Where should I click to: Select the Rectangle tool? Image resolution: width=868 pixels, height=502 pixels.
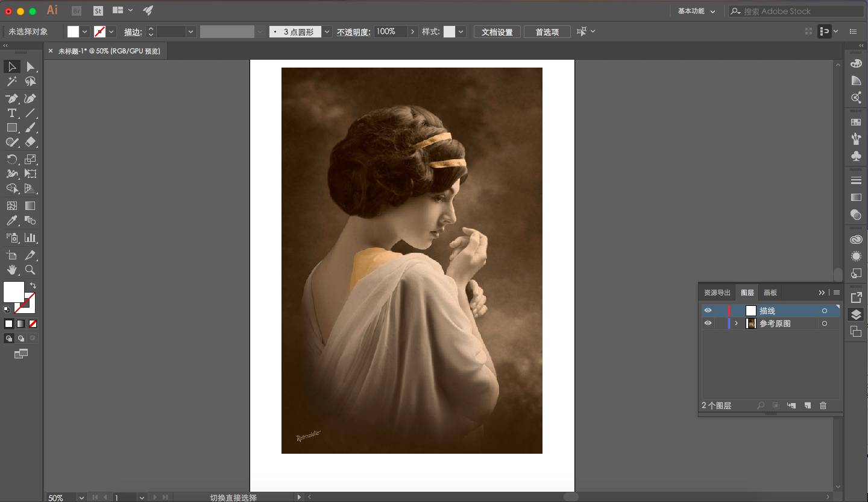[x=11, y=128]
